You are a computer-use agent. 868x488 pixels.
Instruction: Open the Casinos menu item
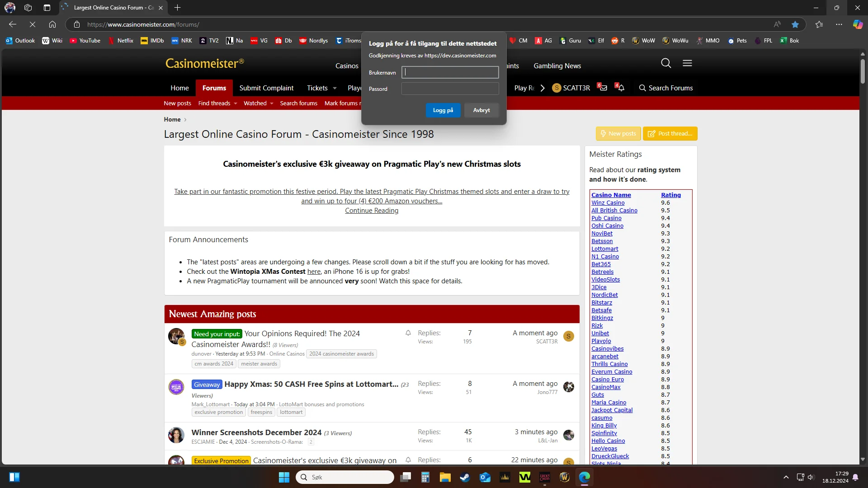(x=347, y=66)
